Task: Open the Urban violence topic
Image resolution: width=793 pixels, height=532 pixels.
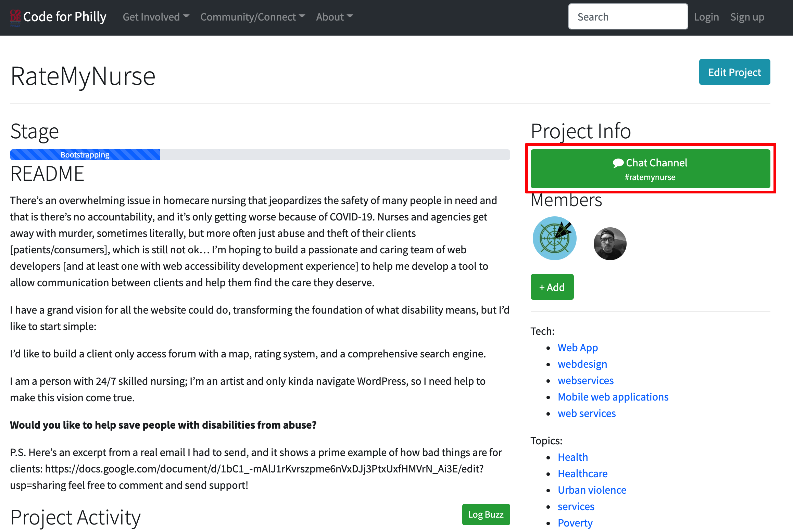Action: 592,490
